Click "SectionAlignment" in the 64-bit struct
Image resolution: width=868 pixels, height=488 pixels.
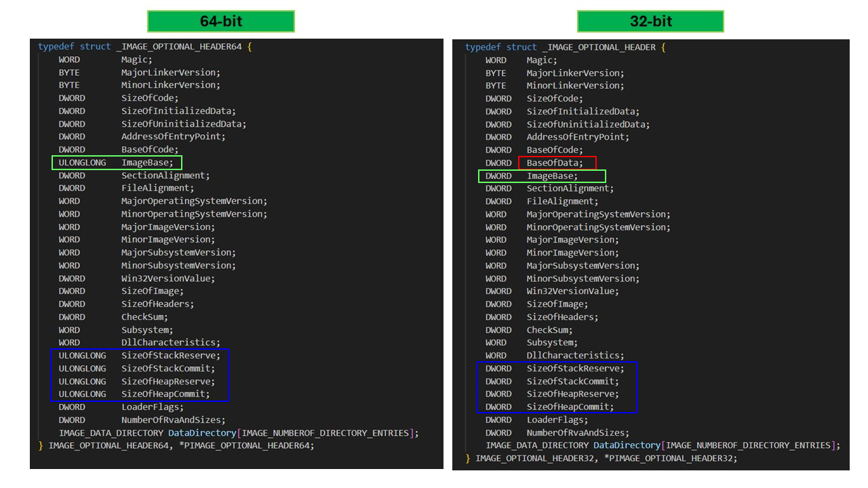click(163, 176)
